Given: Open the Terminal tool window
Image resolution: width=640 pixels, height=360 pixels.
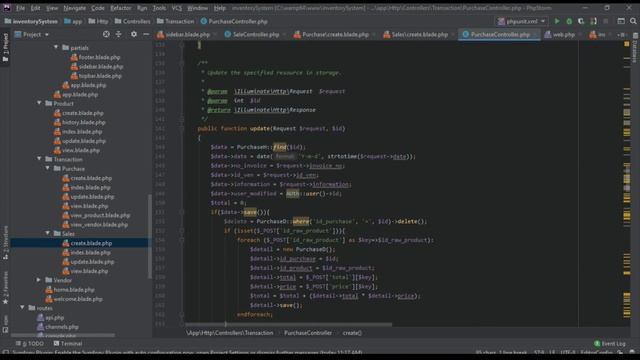Looking at the screenshot, I should [68, 344].
